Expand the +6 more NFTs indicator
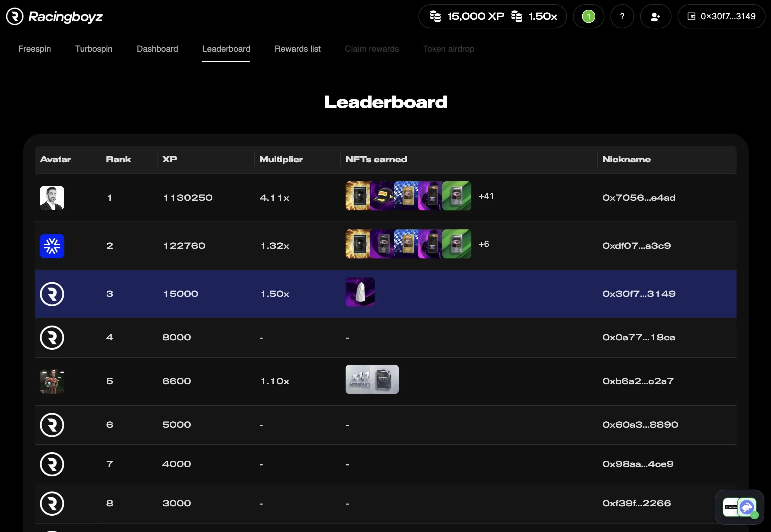This screenshot has width=771, height=532. (484, 244)
